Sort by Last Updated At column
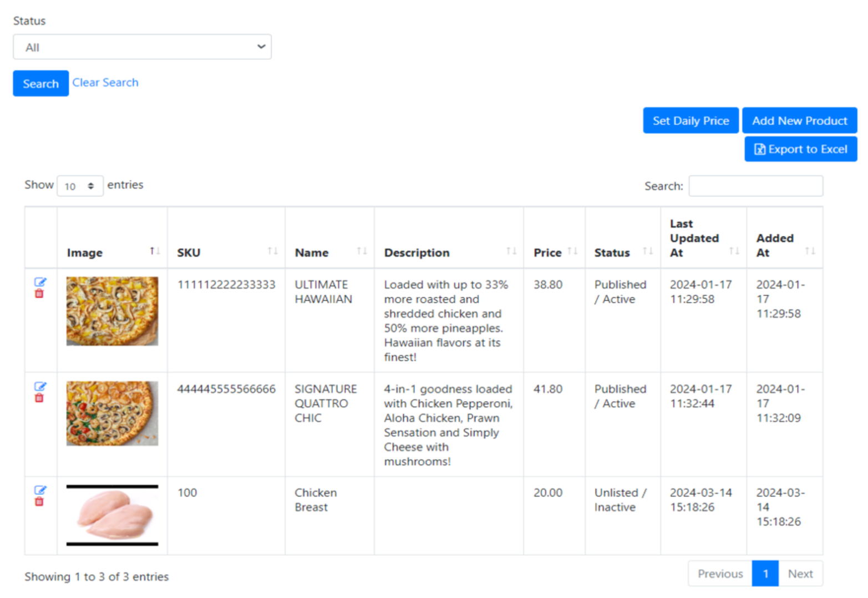 (734, 251)
